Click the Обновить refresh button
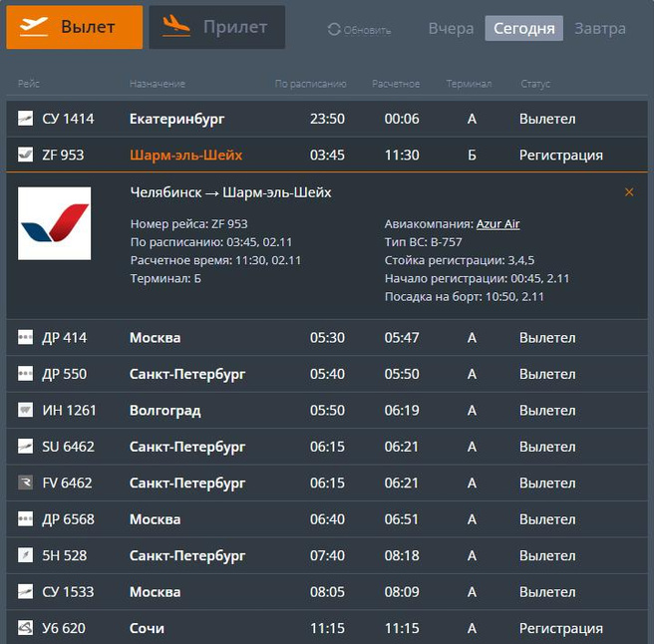This screenshot has height=644, width=654. click(x=359, y=30)
